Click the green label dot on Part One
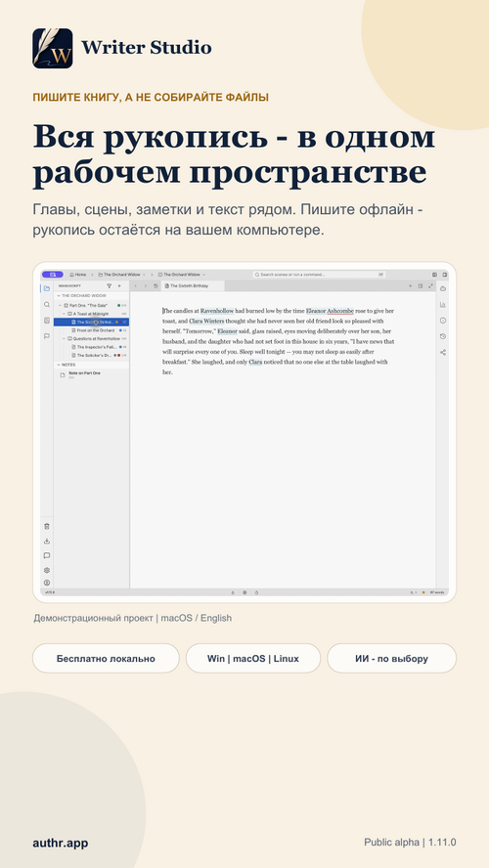The width and height of the screenshot is (489, 868). (118, 306)
